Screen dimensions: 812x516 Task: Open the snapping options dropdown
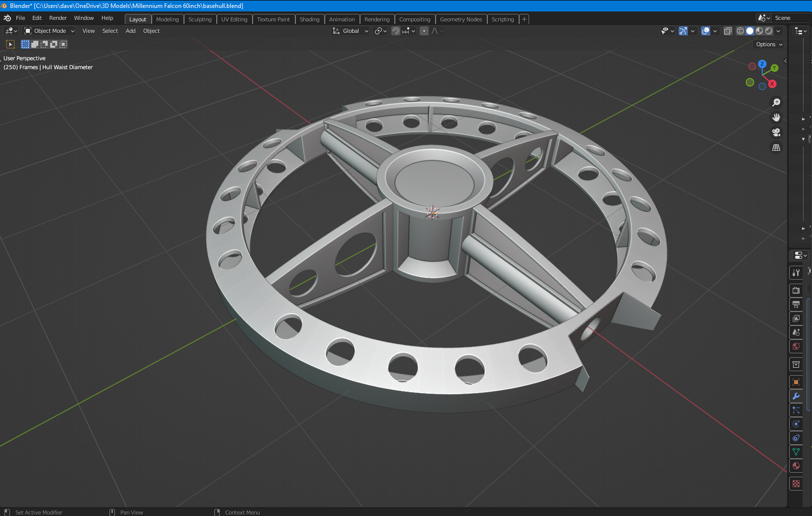click(409, 31)
